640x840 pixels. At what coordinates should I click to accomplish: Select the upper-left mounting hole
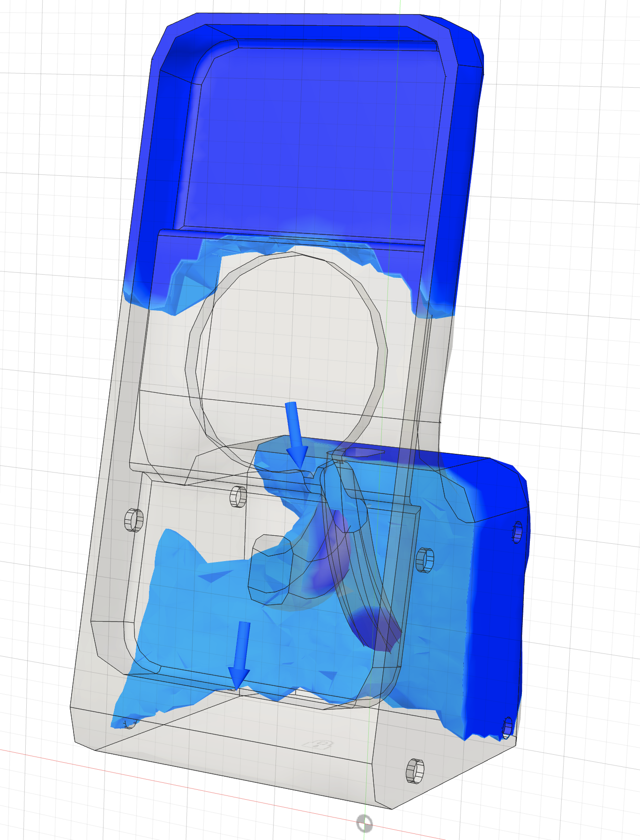[134, 520]
